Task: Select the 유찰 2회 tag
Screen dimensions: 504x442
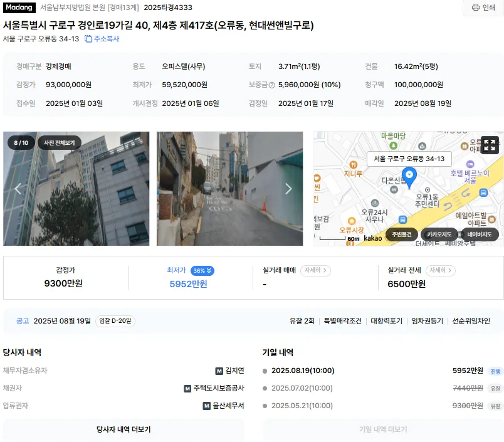Action: pos(302,321)
